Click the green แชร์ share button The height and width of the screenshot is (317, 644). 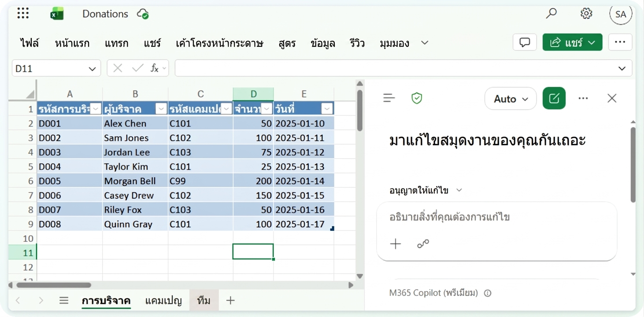[573, 42]
